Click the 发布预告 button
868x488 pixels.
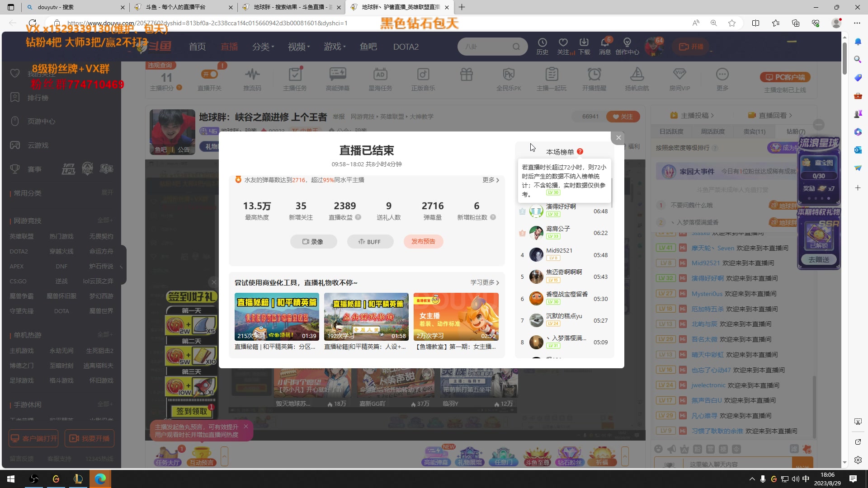pos(423,241)
